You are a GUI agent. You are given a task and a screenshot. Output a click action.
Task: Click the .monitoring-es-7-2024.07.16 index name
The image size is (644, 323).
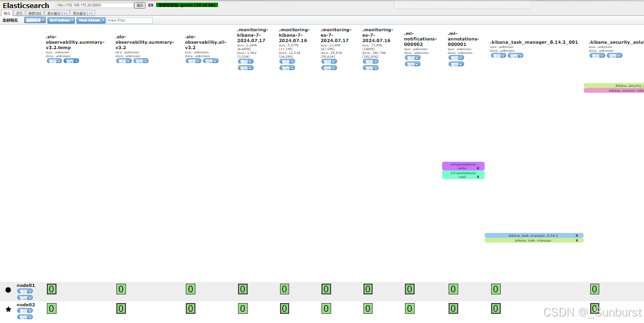pos(378,35)
